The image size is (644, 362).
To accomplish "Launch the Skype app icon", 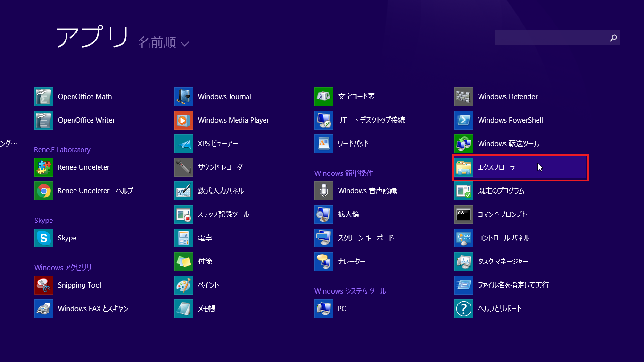I will [x=44, y=238].
